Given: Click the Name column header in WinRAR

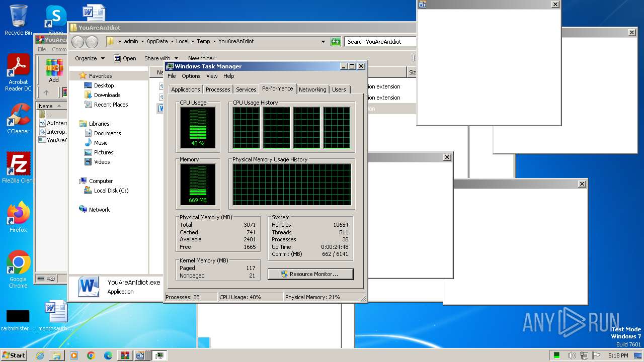Looking at the screenshot, I should [x=51, y=106].
